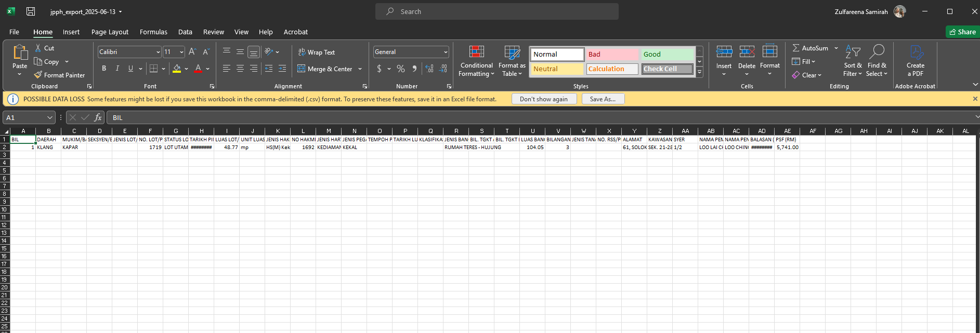The image size is (980, 333).
Task: Toggle Bold formatting
Action: pos(104,69)
